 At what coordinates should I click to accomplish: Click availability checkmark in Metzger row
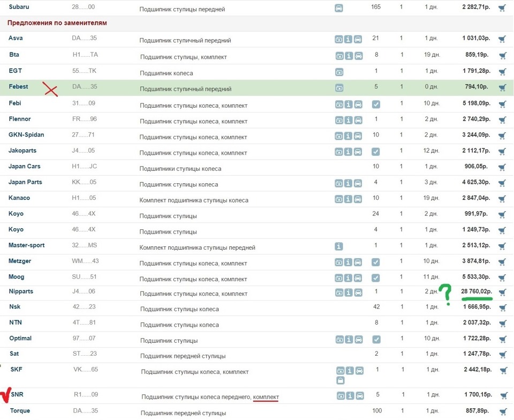376,262
